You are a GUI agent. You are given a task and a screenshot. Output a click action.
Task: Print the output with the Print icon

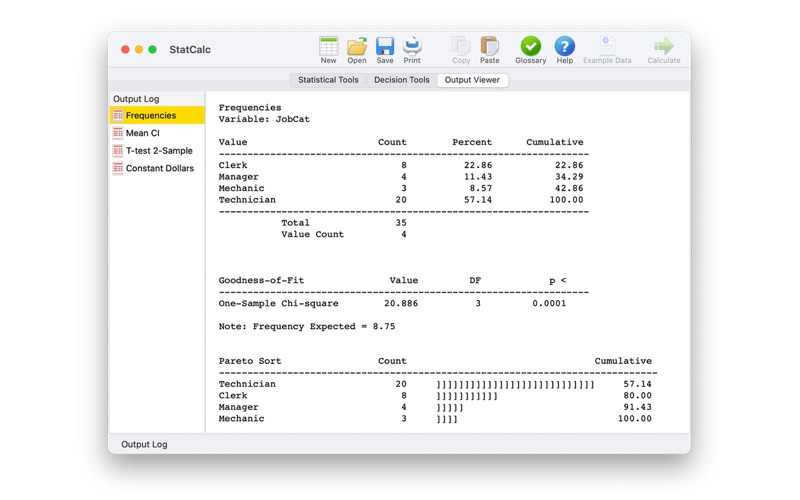[x=412, y=46]
